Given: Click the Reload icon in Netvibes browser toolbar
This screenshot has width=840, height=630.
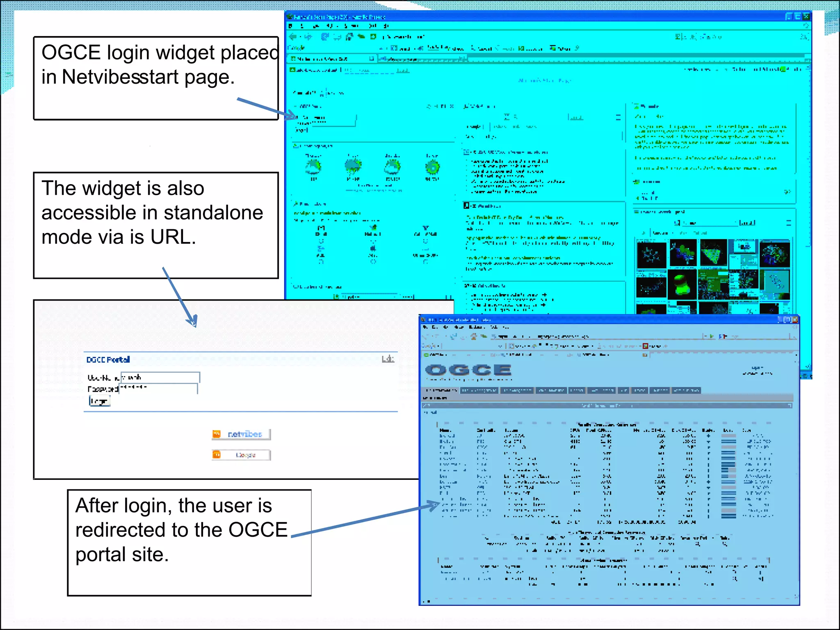Looking at the screenshot, I should point(325,37).
